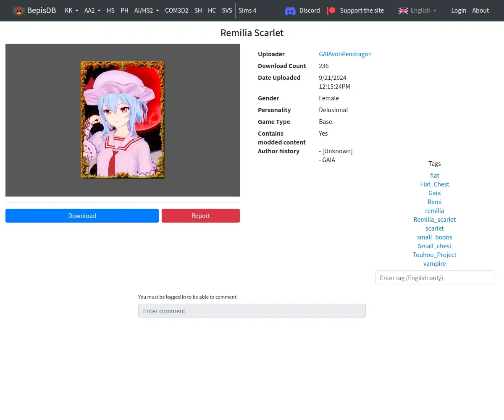Click the Base game type value

(x=325, y=122)
